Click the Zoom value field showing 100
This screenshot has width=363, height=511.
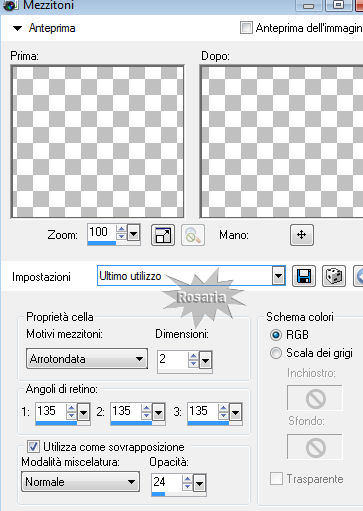click(x=102, y=232)
